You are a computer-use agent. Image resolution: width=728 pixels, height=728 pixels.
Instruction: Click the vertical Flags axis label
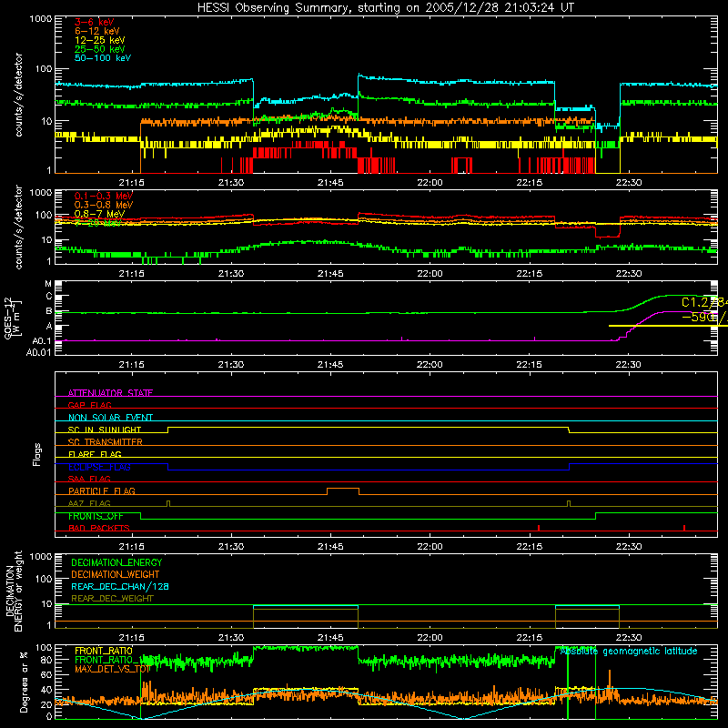pyautogui.click(x=36, y=454)
